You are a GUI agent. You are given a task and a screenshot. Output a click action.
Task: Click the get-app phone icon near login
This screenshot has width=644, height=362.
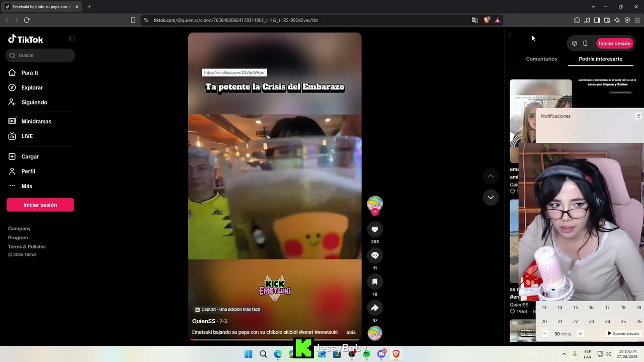[585, 43]
